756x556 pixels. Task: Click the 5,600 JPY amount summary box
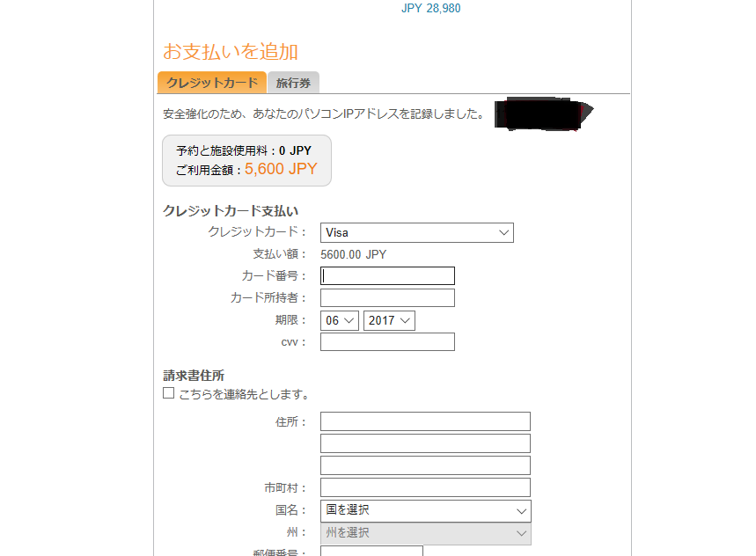click(246, 160)
